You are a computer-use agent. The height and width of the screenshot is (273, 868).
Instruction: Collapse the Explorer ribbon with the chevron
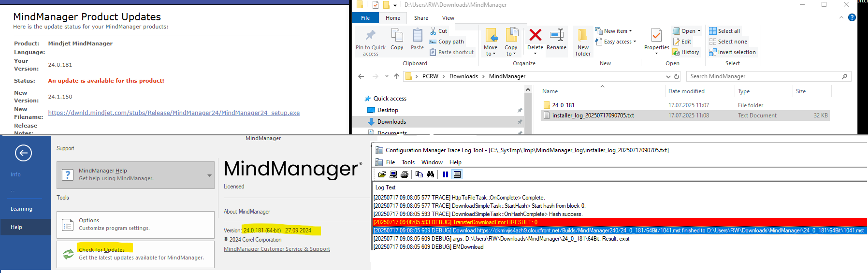coord(841,17)
